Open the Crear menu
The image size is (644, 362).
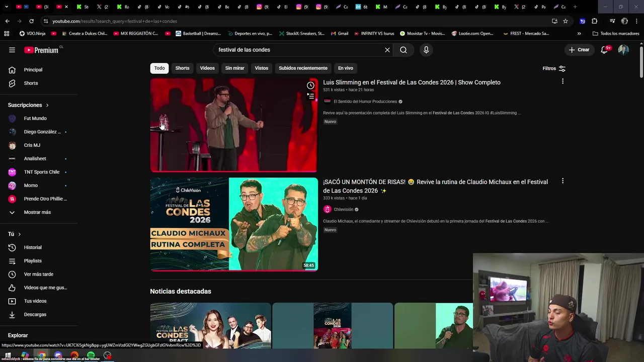pos(579,50)
